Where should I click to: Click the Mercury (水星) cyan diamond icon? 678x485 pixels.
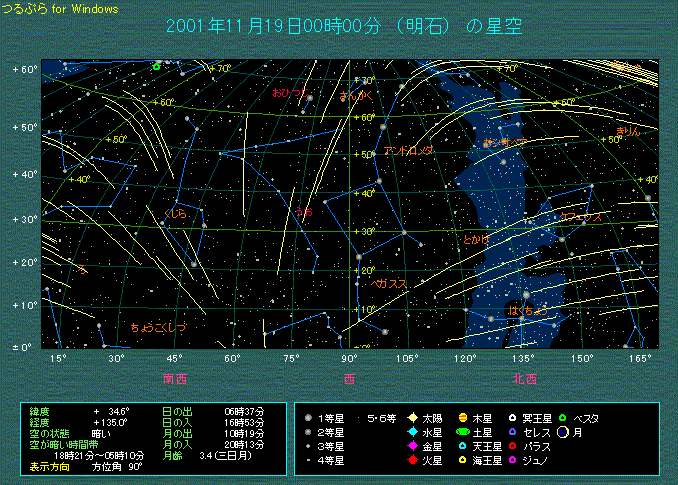tap(412, 432)
